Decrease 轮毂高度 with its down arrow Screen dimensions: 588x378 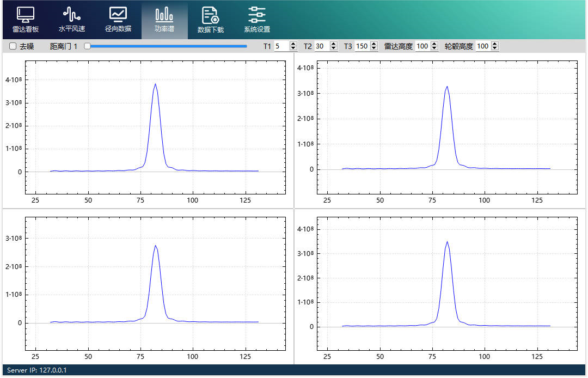(494, 48)
